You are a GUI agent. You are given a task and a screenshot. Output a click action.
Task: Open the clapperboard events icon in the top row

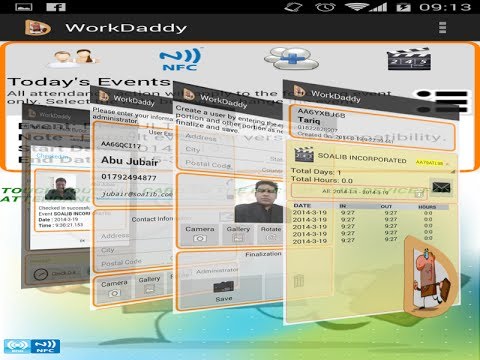click(409, 59)
